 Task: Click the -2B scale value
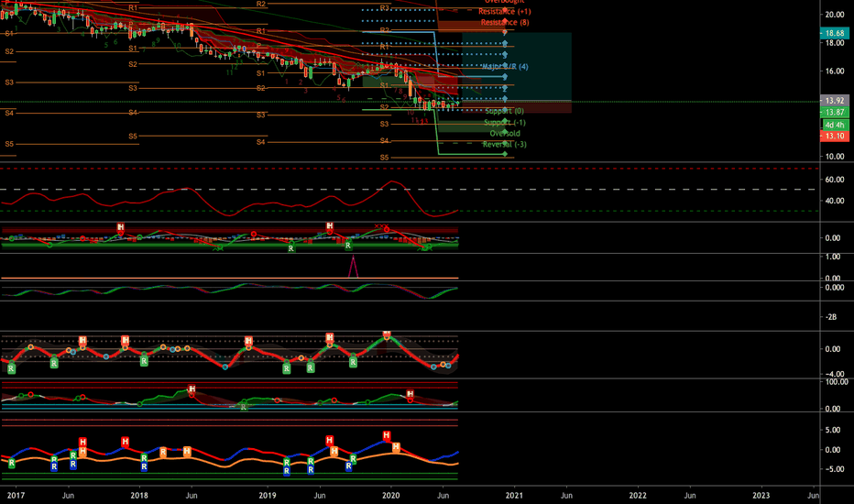coord(831,317)
